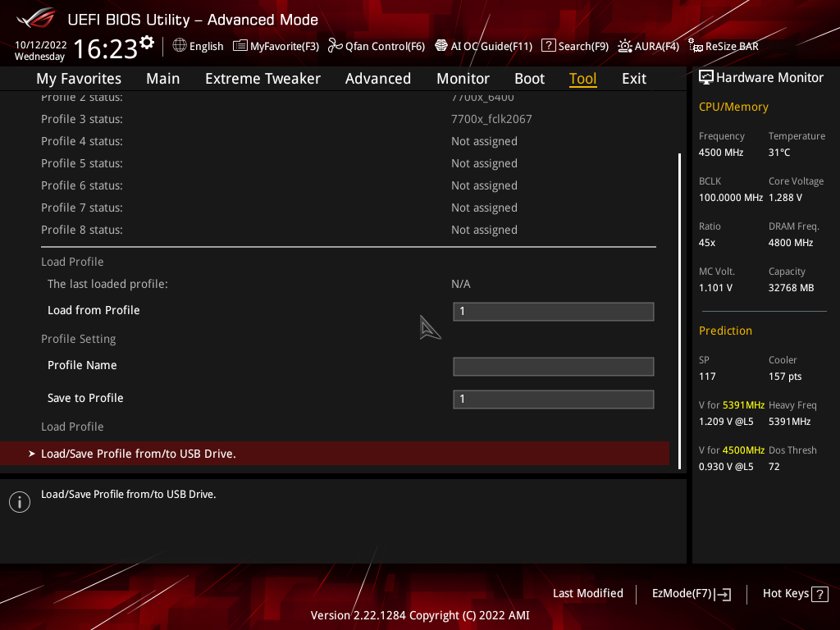Click the Load from Profile input field

pyautogui.click(x=554, y=311)
